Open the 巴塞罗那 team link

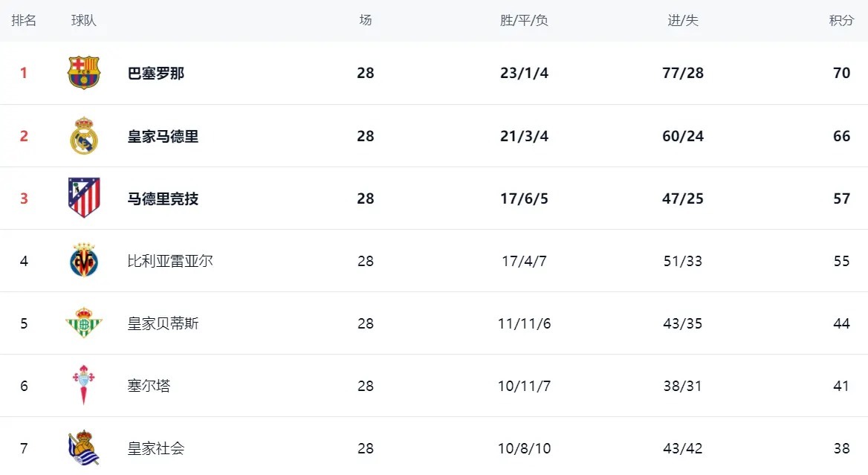click(156, 74)
